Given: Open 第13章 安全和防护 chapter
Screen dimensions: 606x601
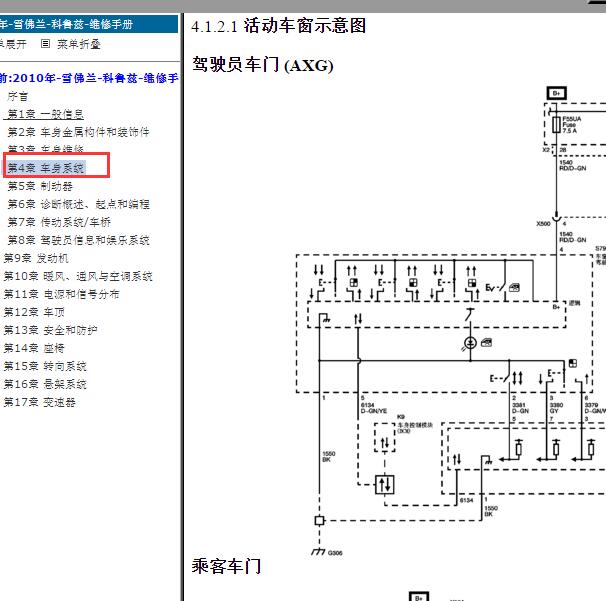Looking at the screenshot, I should pos(50,330).
